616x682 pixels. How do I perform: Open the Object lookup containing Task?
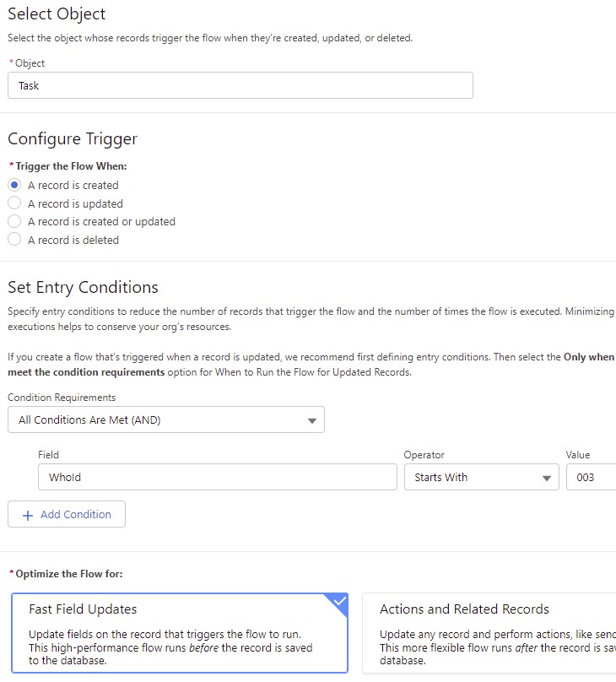click(x=240, y=85)
